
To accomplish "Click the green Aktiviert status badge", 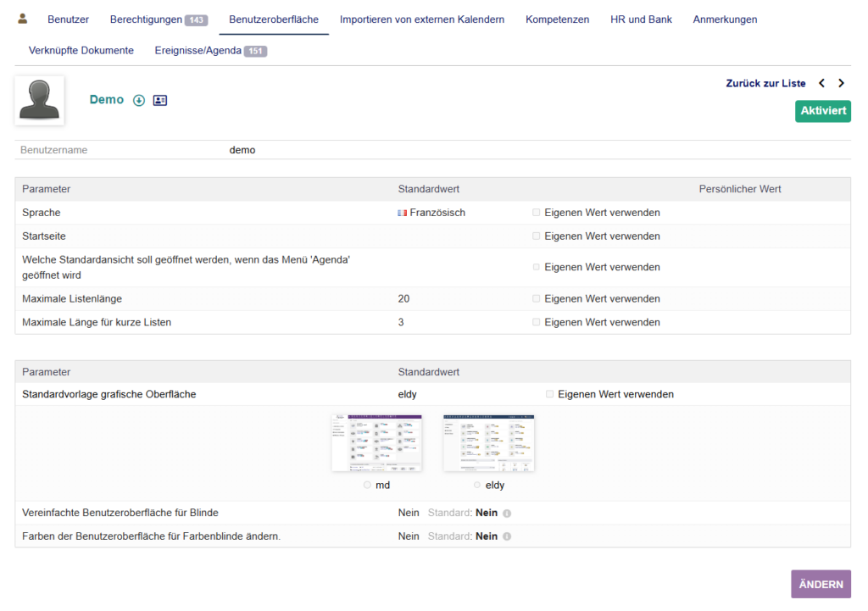I will pyautogui.click(x=822, y=111).
